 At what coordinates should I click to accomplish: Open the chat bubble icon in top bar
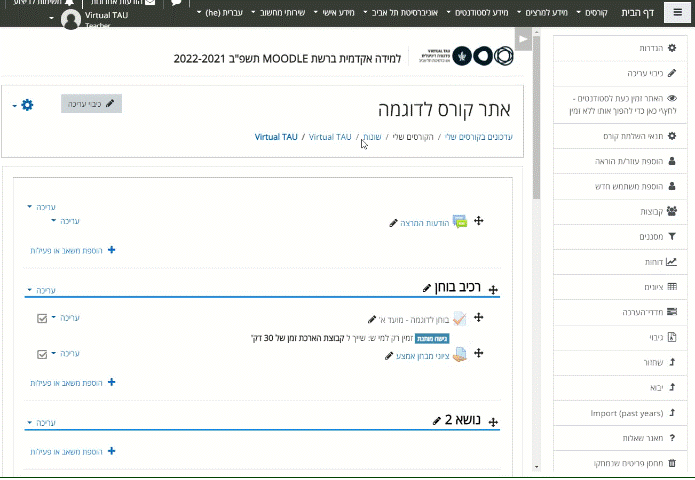point(176,4)
